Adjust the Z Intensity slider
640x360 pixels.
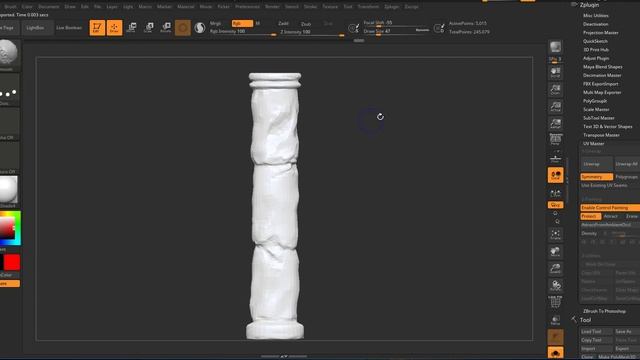pos(311,32)
